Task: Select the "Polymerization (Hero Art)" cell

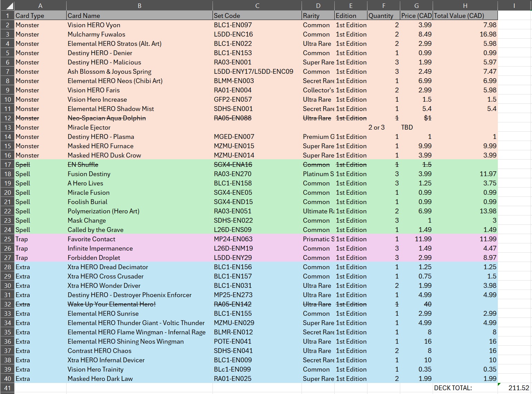Action: click(x=139, y=211)
